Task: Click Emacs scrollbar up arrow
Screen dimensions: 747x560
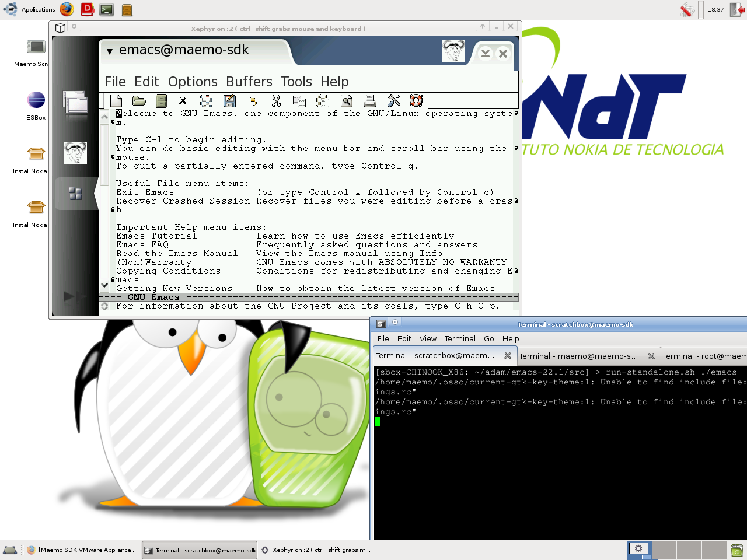Action: coord(104,117)
